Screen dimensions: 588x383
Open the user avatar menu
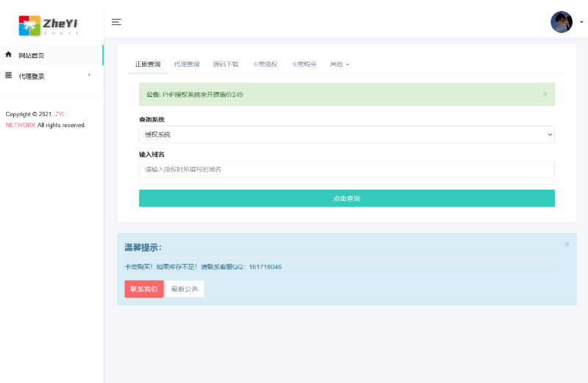[x=562, y=22]
